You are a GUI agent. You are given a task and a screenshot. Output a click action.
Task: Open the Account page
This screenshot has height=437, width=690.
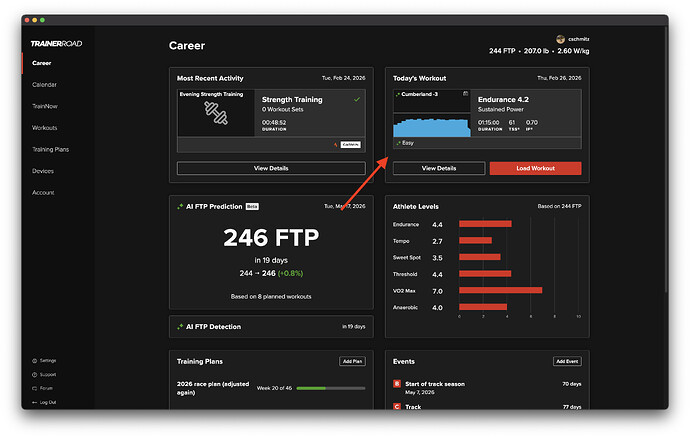coord(43,192)
